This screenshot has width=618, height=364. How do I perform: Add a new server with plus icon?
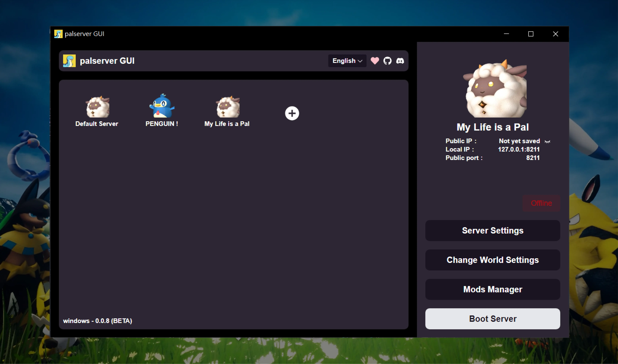(x=292, y=113)
